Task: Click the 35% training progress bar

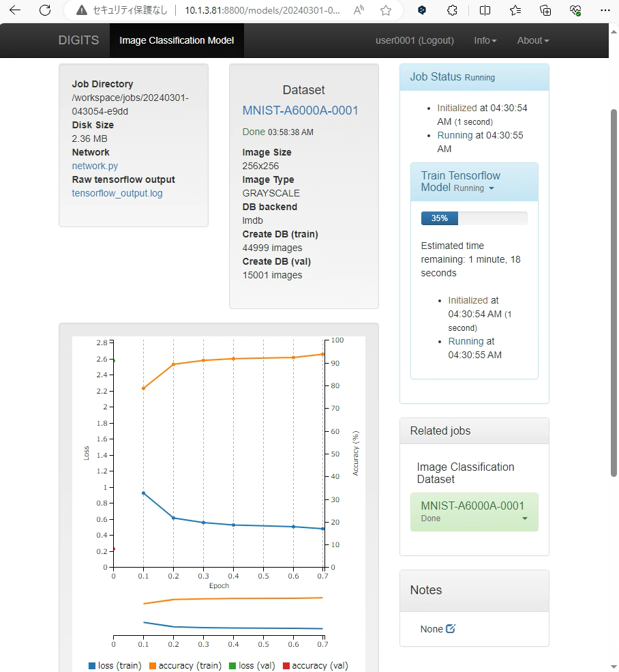Action: (x=474, y=218)
